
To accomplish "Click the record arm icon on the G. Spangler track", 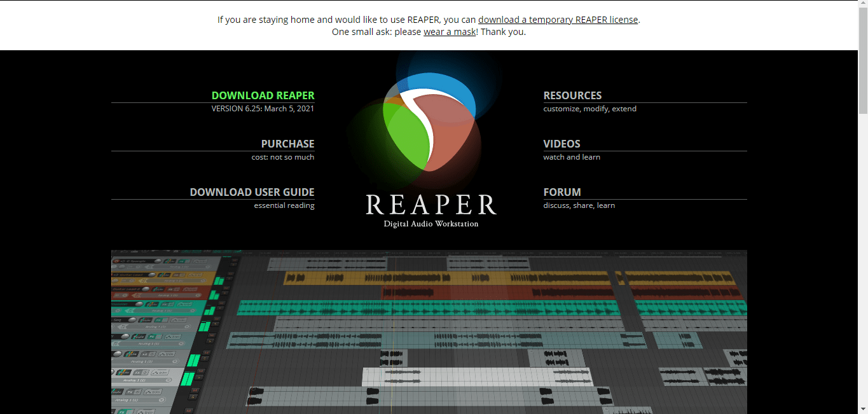I will [x=116, y=261].
